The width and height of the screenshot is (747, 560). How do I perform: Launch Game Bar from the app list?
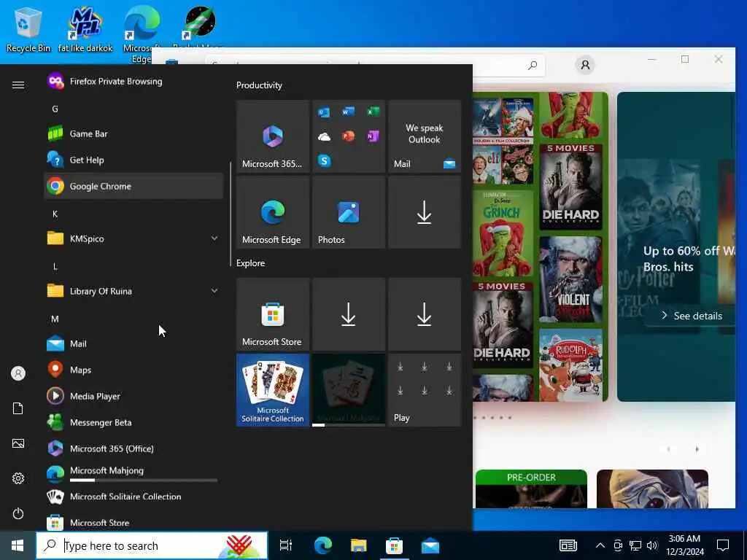133,134
